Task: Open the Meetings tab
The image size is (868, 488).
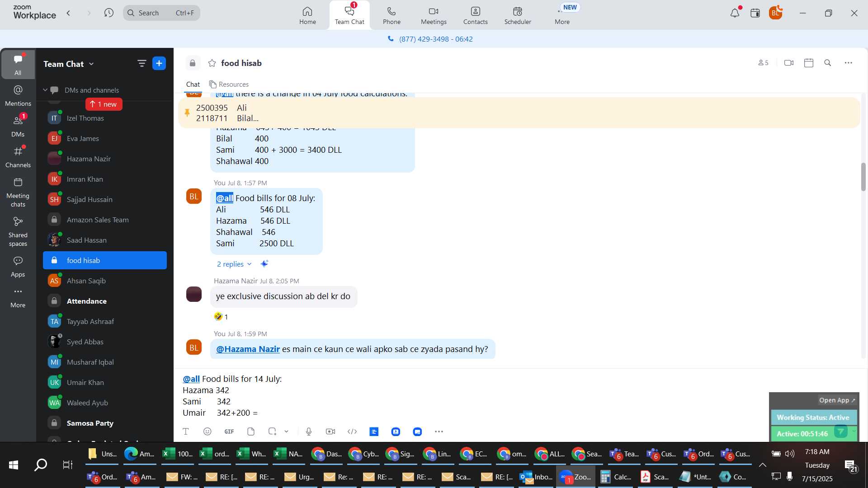Action: (x=434, y=15)
